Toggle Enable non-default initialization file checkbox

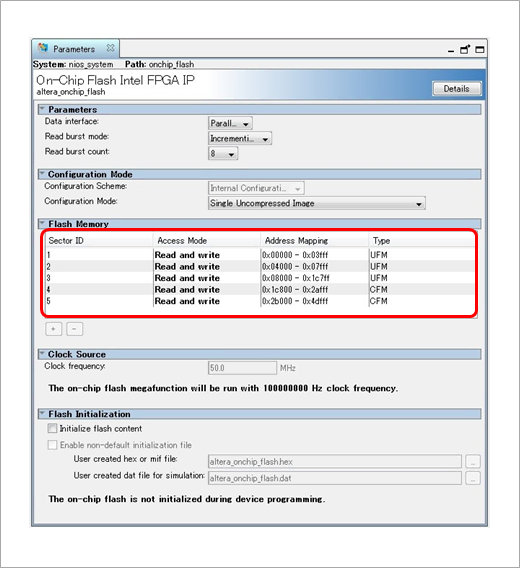[x=52, y=445]
